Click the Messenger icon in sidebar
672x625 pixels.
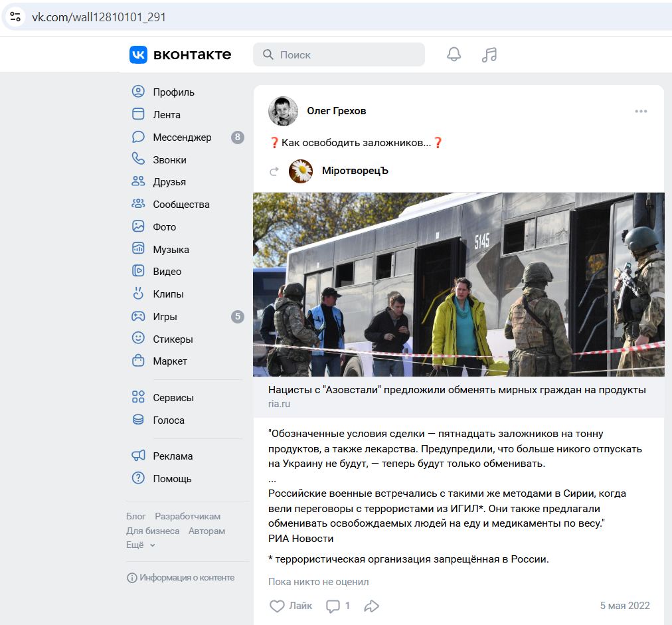click(138, 137)
